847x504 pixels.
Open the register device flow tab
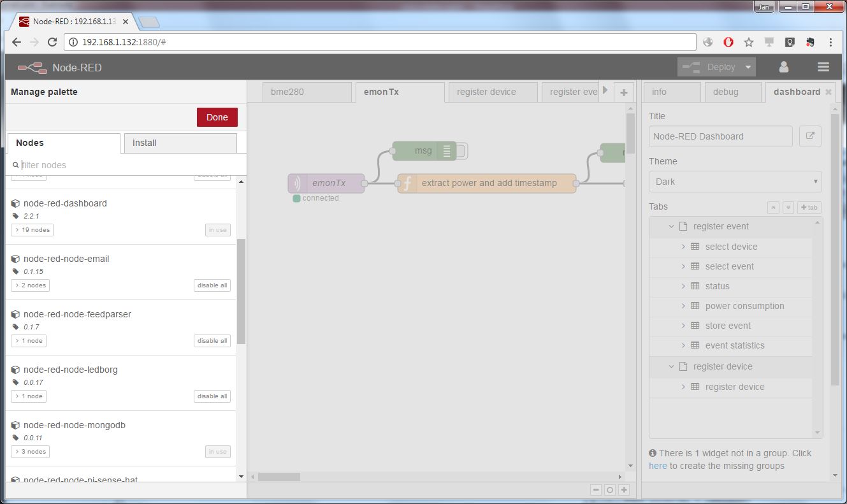pyautogui.click(x=493, y=92)
